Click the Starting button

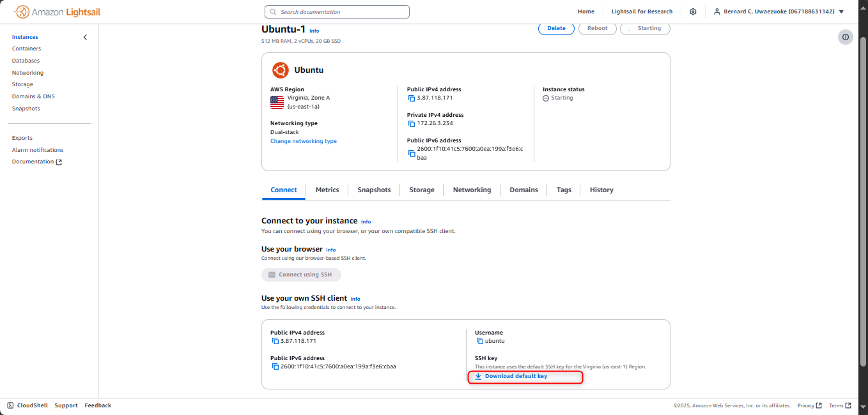pos(645,28)
